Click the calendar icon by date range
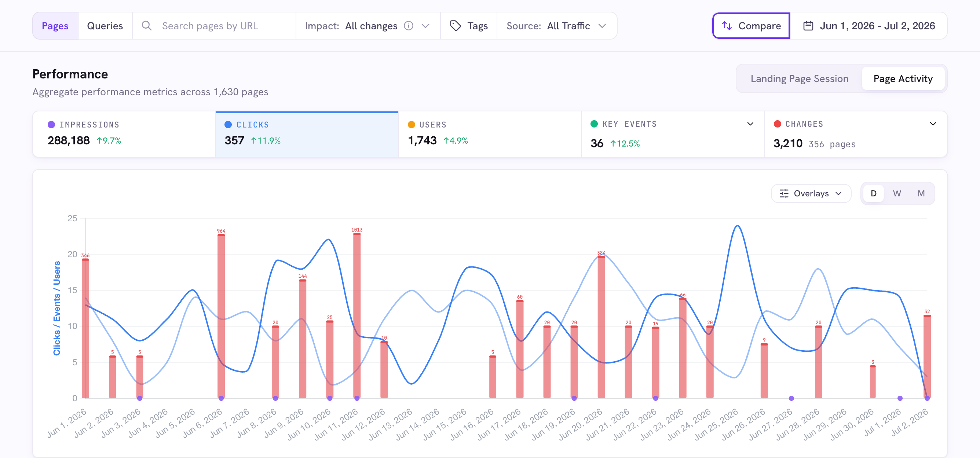The width and height of the screenshot is (980, 458). coord(808,26)
